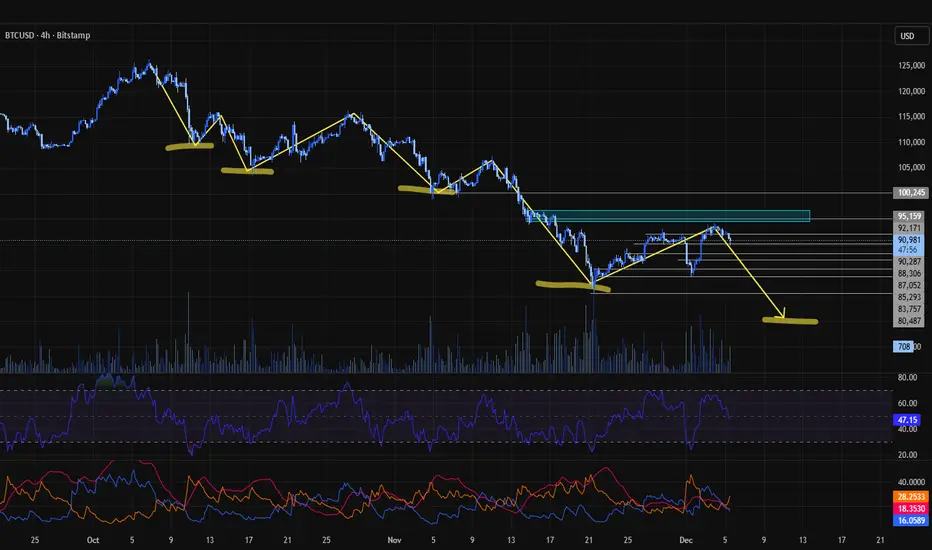Select the 87,052 price level label
932x550 pixels.
pos(909,285)
